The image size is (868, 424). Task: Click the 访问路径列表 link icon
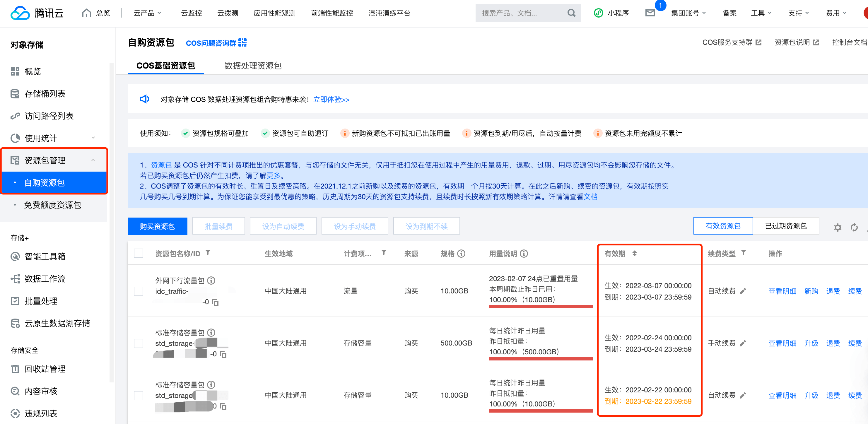coord(15,116)
